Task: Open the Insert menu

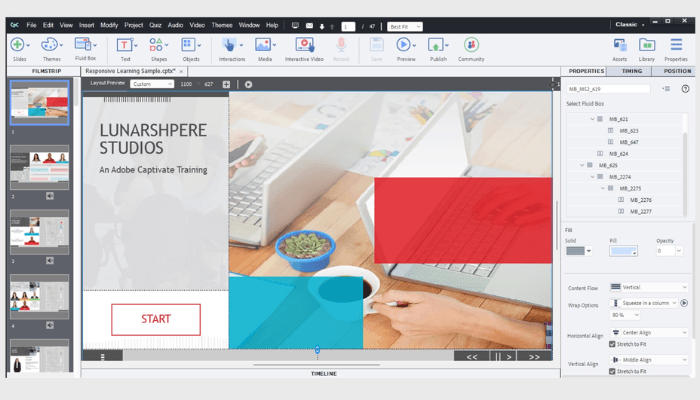Action: coord(87,25)
